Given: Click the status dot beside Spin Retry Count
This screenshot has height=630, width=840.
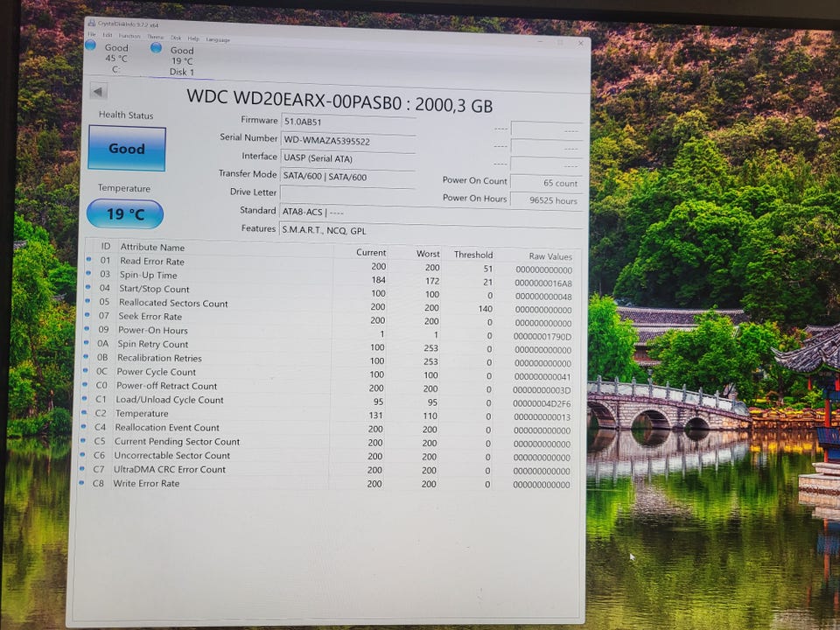Looking at the screenshot, I should (x=86, y=343).
